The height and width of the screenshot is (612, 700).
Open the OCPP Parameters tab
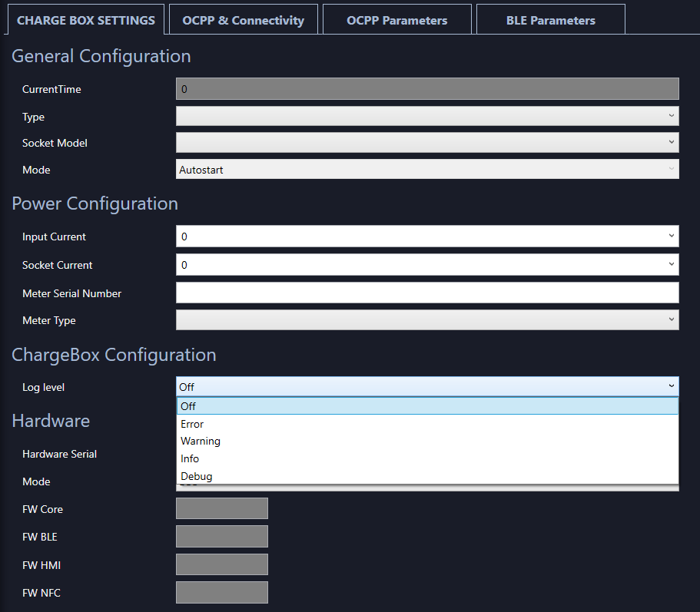pyautogui.click(x=396, y=21)
